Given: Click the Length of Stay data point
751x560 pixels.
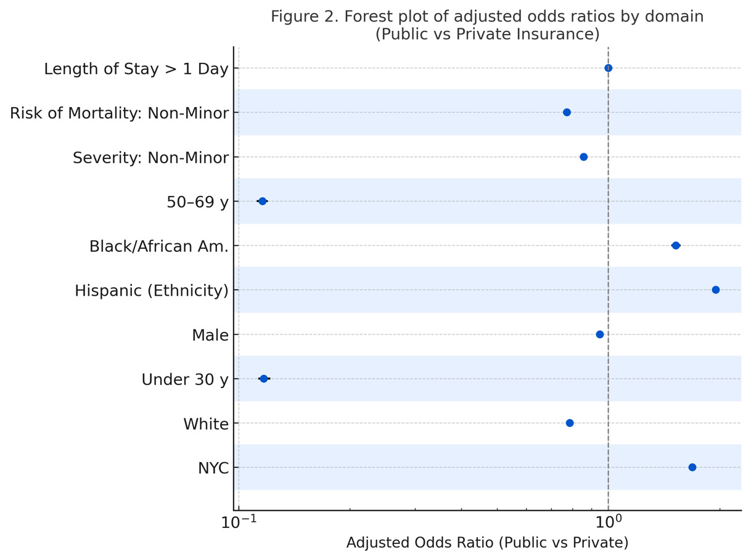Looking at the screenshot, I should pyautogui.click(x=608, y=68).
